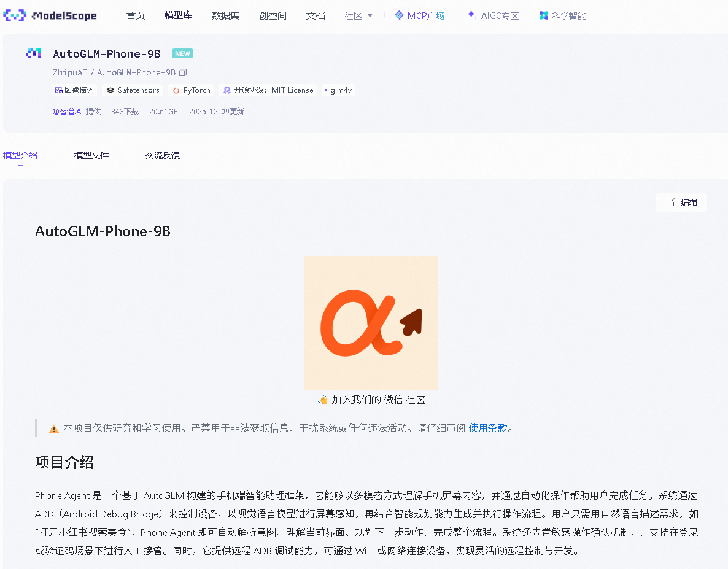This screenshot has width=728, height=569.
Task: Expand the 社区 dropdown menu
Action: [358, 15]
